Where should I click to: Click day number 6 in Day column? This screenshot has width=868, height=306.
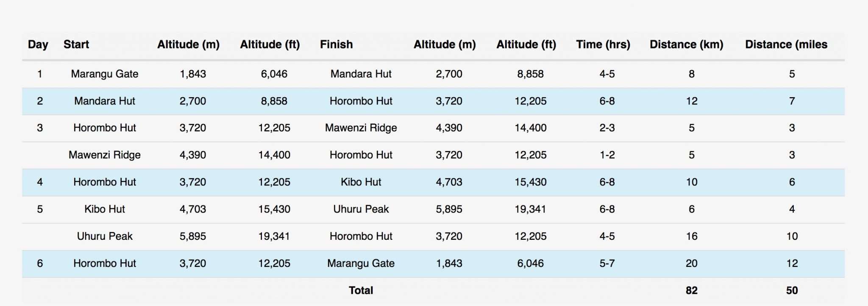point(40,263)
